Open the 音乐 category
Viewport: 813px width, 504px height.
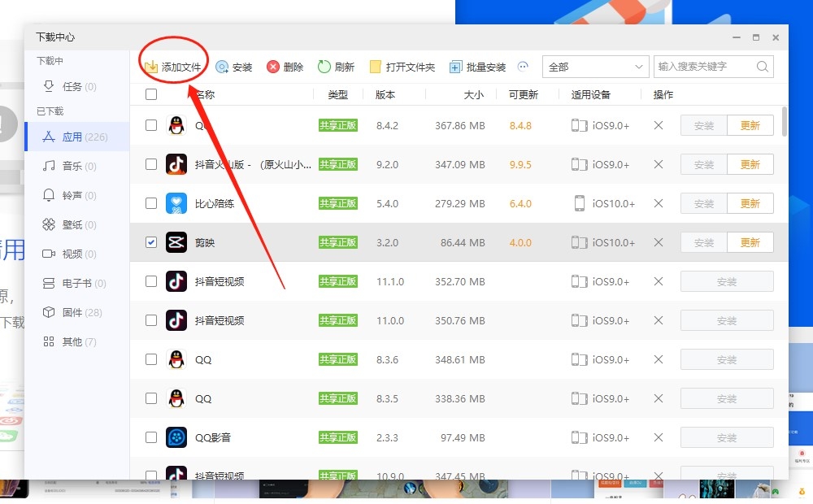click(x=76, y=166)
